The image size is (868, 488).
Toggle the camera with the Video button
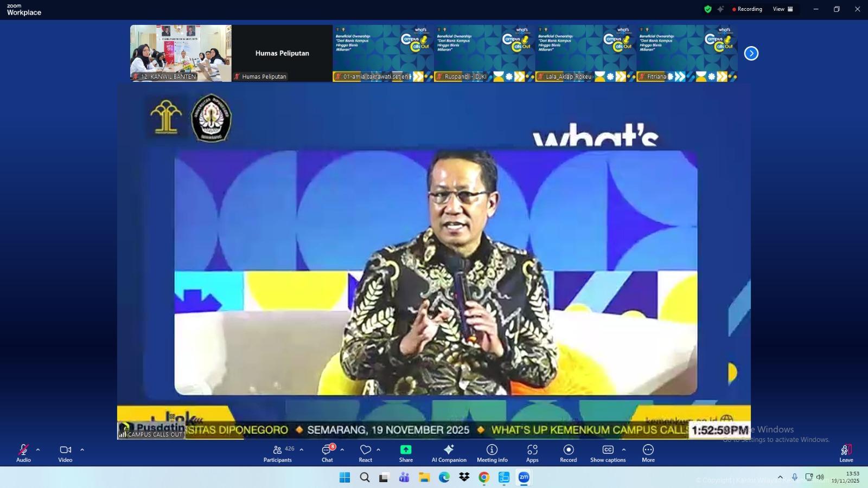click(x=65, y=453)
